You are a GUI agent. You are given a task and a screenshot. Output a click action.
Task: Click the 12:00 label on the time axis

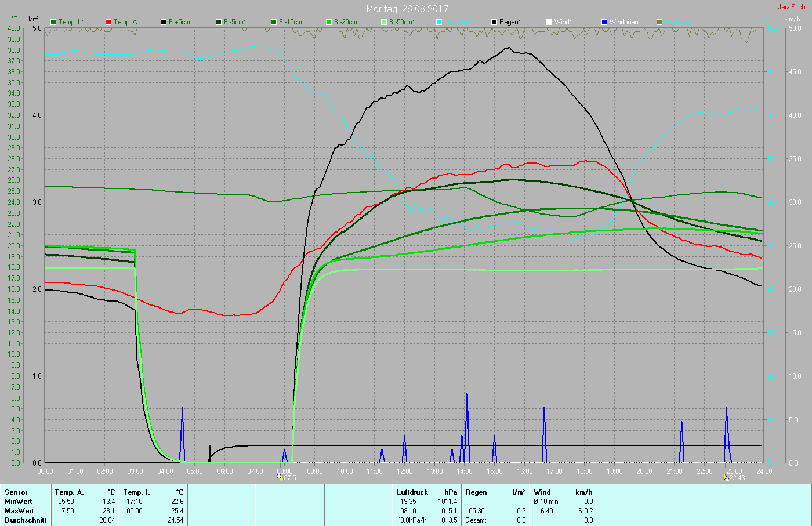tap(405, 471)
